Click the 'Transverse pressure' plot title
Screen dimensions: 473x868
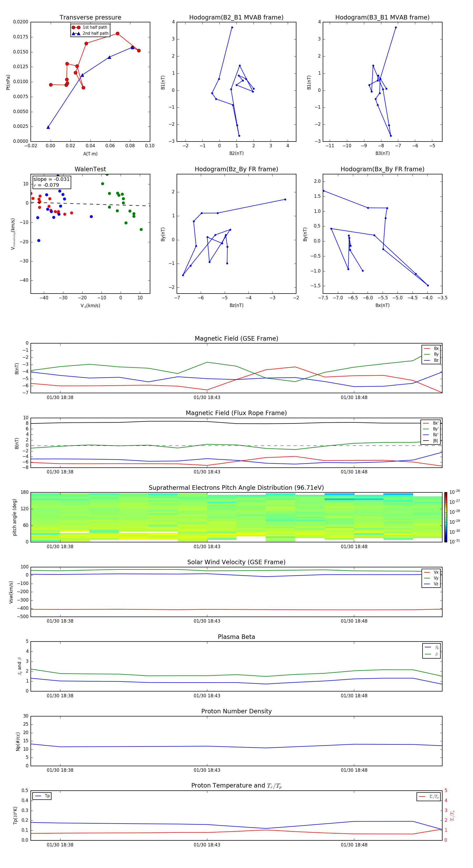90,17
